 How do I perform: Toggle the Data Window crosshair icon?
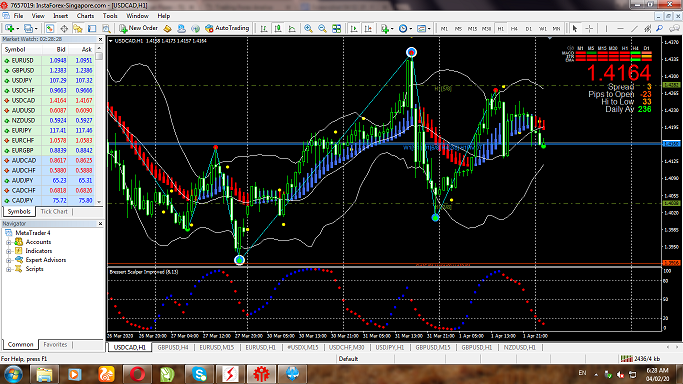click(64, 28)
